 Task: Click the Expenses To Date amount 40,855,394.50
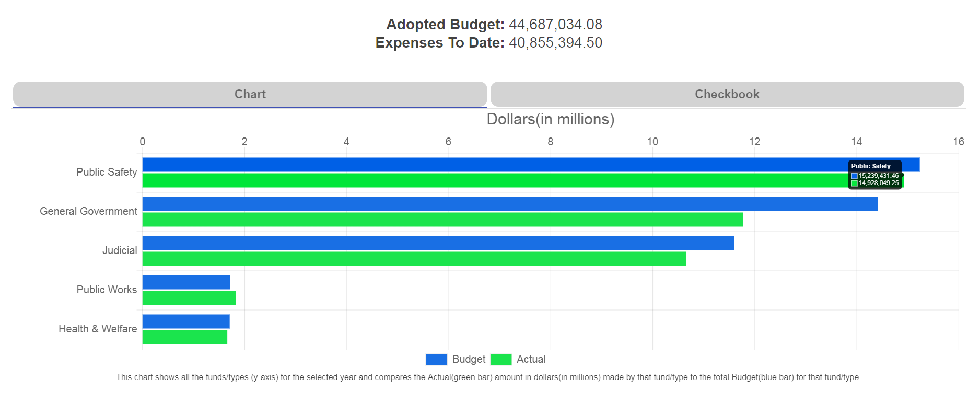coord(555,43)
